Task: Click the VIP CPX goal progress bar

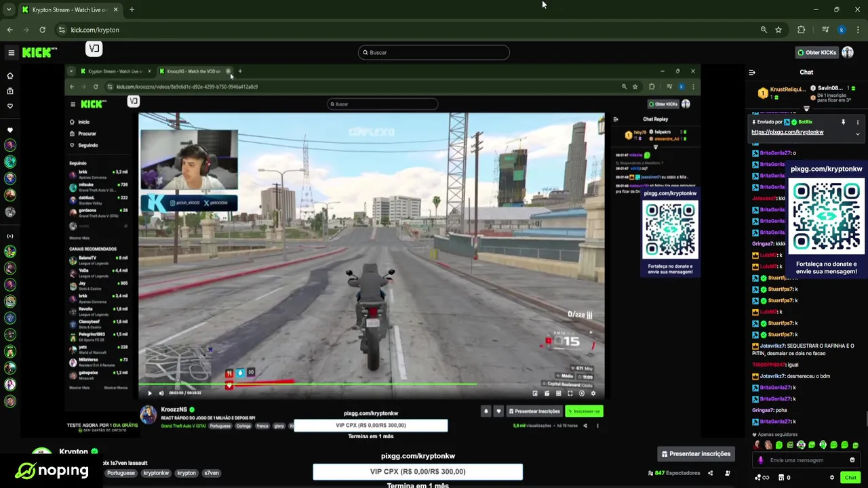Action: [x=418, y=472]
